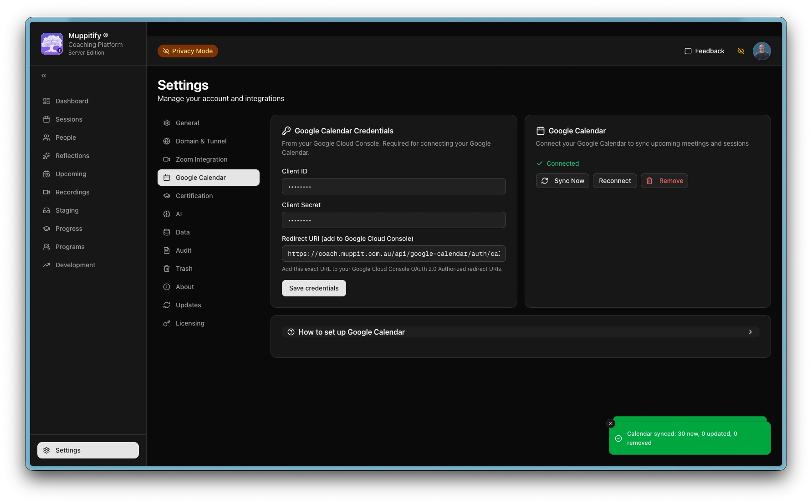
Task: Expand How to set up Google Calendar
Action: coord(351,332)
